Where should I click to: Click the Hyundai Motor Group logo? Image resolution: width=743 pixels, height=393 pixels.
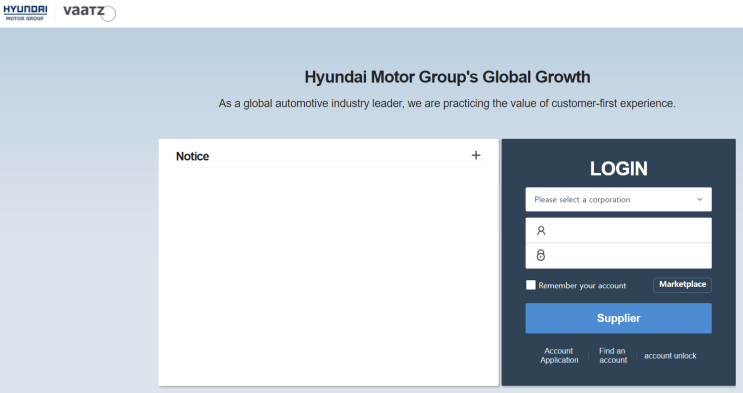tap(25, 13)
